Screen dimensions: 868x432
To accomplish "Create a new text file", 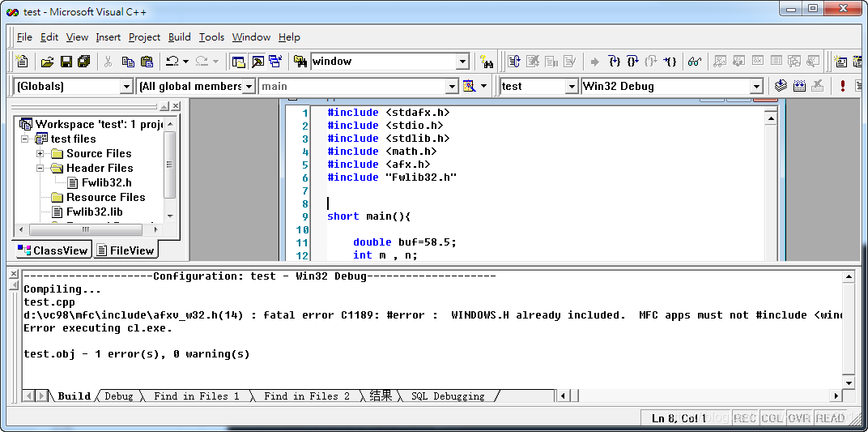I will click(22, 62).
